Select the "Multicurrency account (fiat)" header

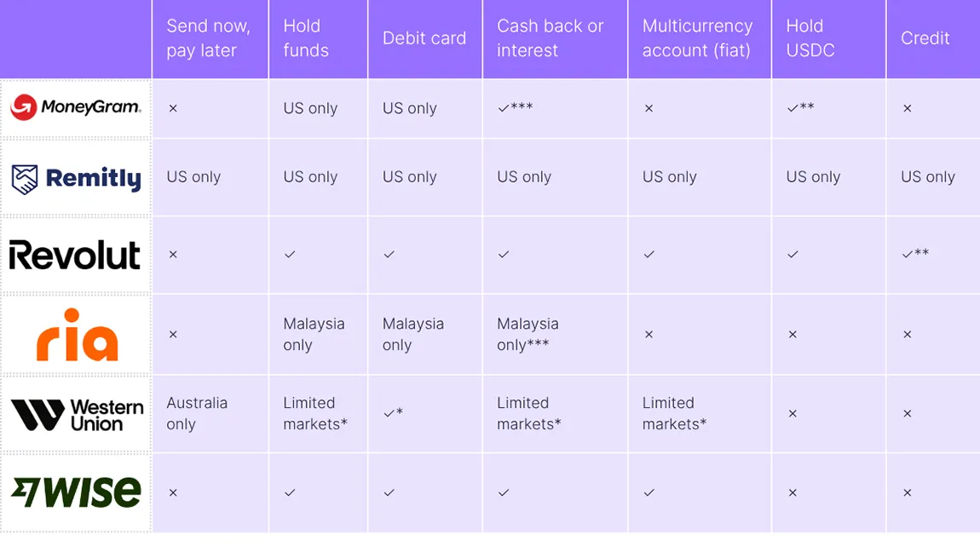(x=697, y=38)
